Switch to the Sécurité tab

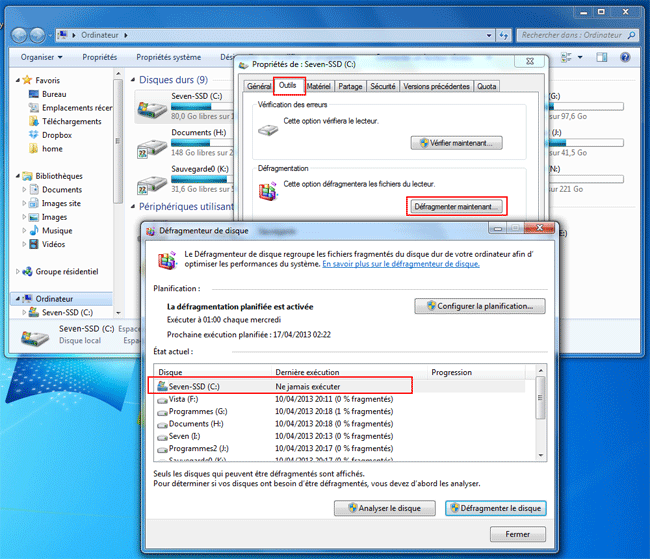pos(382,86)
